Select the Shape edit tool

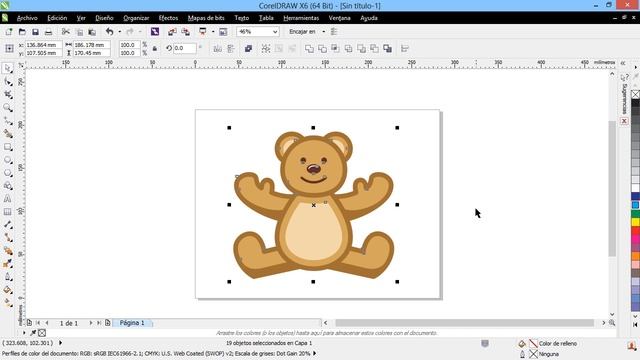[8, 82]
